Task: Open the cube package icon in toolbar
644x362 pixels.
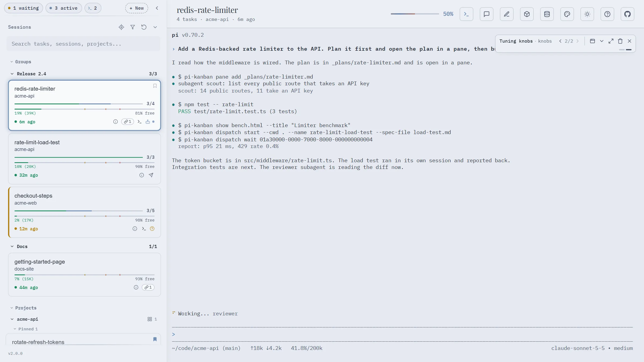Action: pyautogui.click(x=527, y=14)
